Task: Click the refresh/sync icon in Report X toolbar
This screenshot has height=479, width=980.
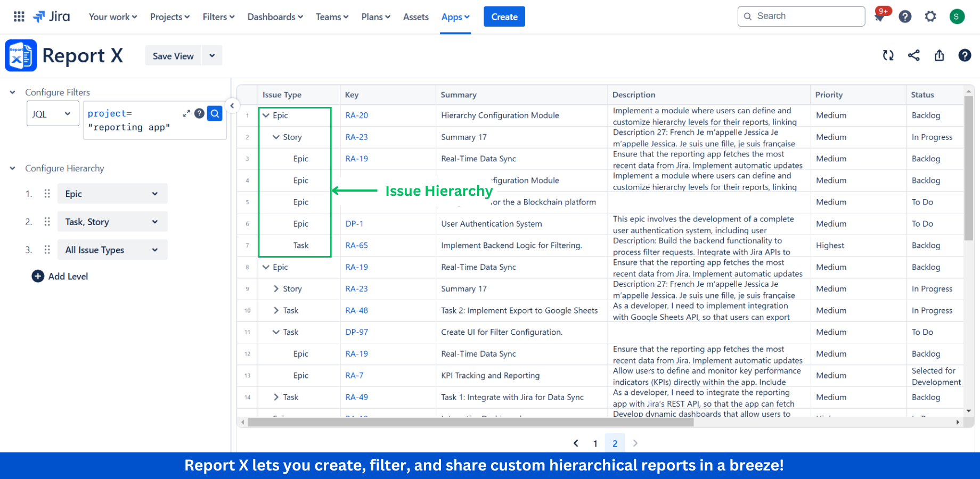Action: coord(888,55)
